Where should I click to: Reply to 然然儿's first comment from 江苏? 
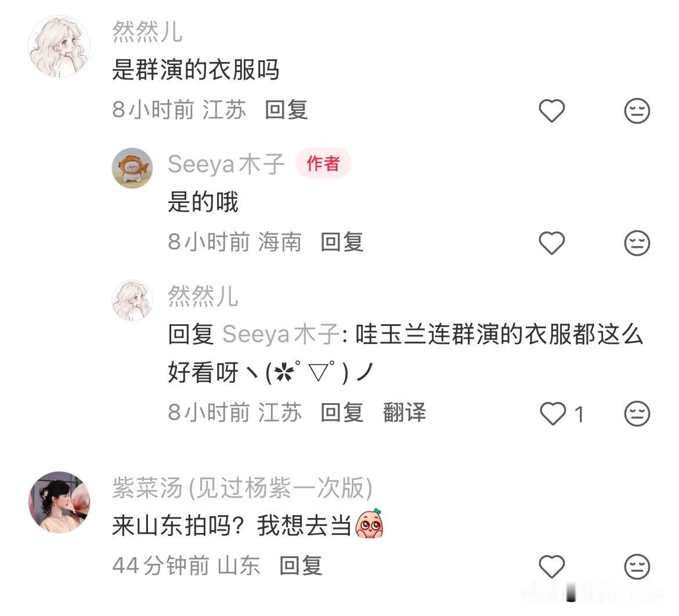[286, 110]
